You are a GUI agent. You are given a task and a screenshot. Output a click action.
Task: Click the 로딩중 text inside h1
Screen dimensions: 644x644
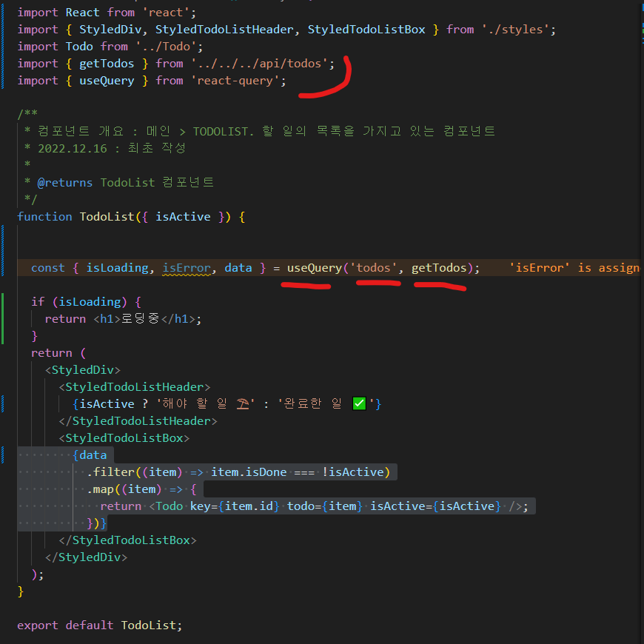pyautogui.click(x=141, y=319)
